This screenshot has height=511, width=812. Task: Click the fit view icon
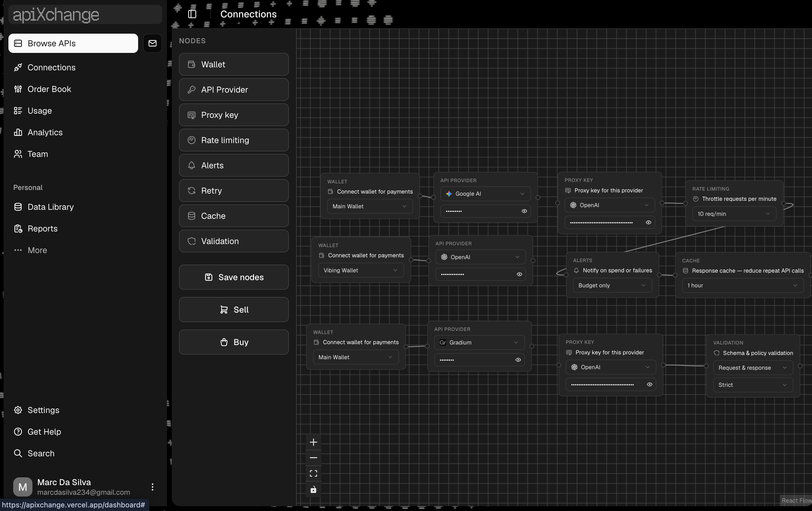point(313,473)
